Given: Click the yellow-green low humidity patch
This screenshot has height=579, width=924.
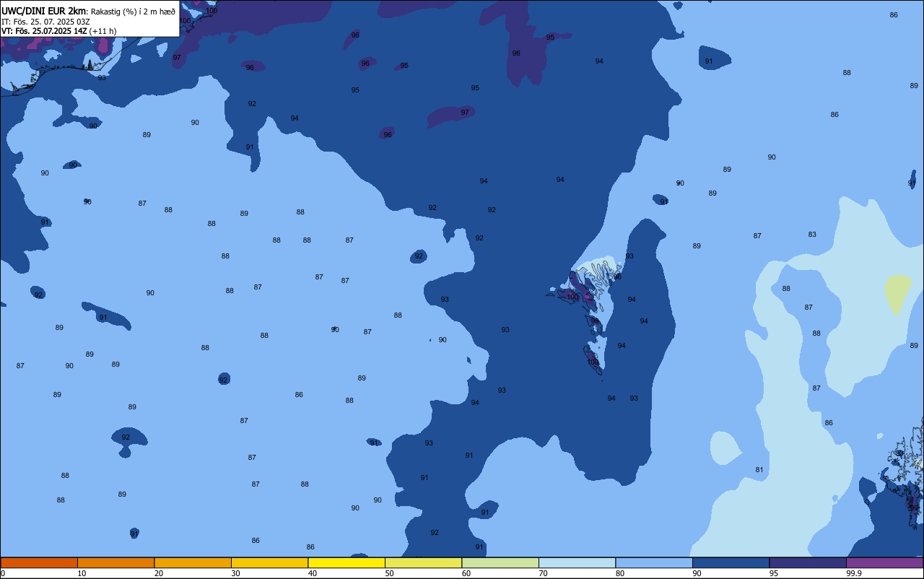Looking at the screenshot, I should point(898,294).
